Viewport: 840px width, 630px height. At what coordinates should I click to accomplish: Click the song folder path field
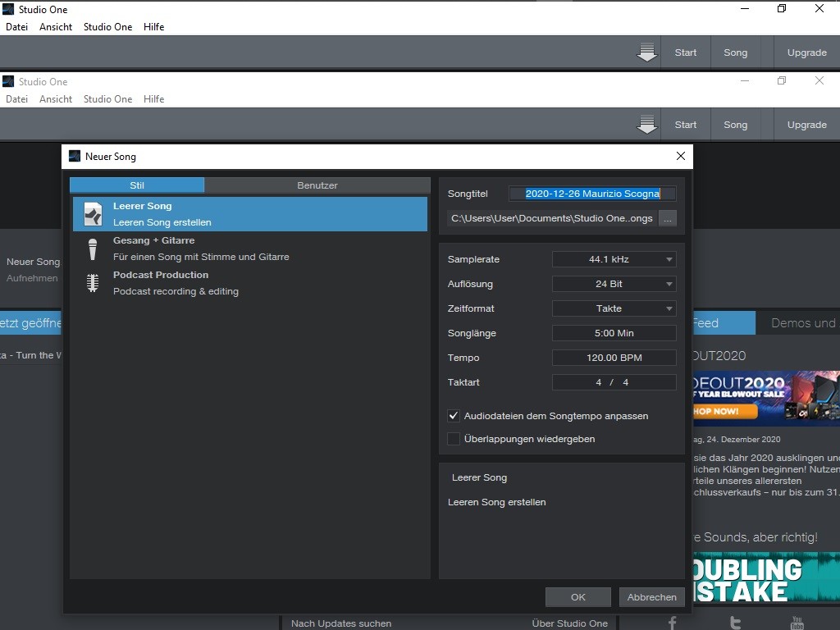click(552, 218)
